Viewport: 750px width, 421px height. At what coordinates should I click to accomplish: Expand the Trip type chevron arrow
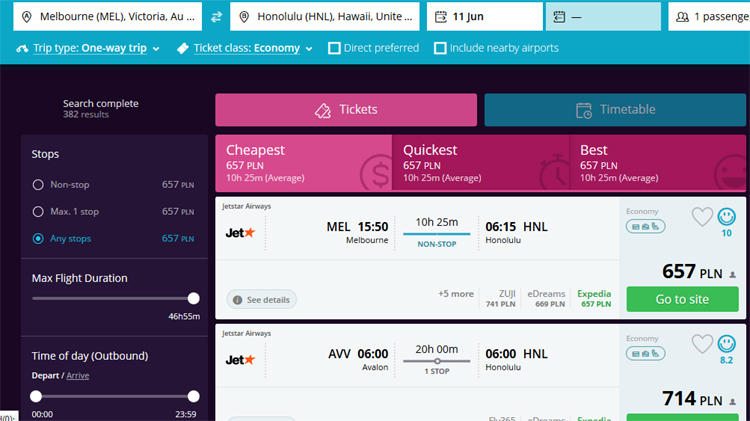[156, 49]
